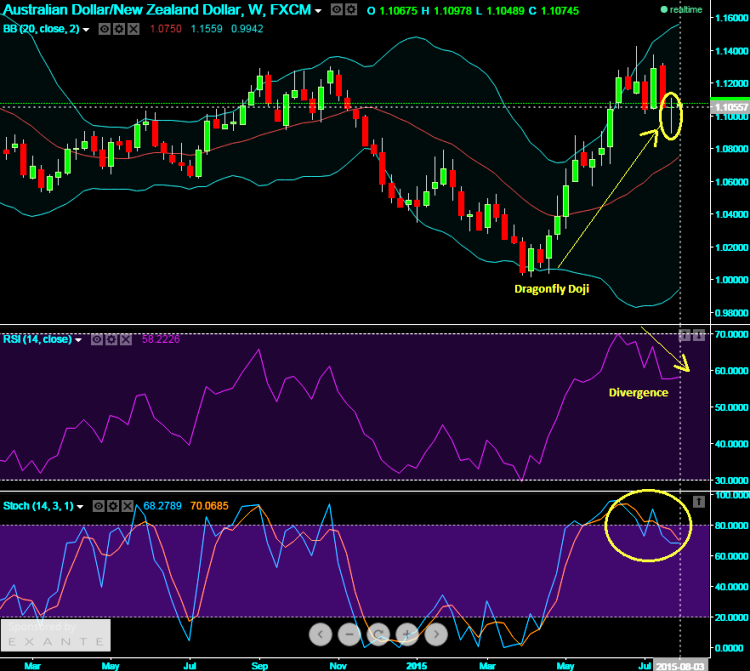750x671 pixels.
Task: Click the scroll-right chart navigation button
Action: (x=436, y=635)
